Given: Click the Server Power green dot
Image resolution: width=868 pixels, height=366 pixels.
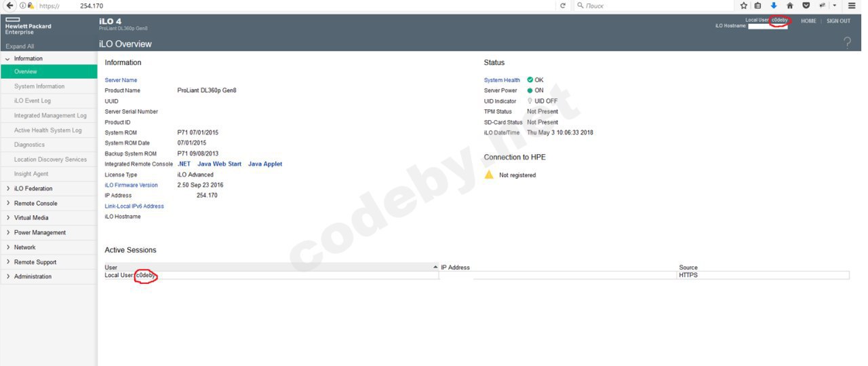Looking at the screenshot, I should 530,90.
